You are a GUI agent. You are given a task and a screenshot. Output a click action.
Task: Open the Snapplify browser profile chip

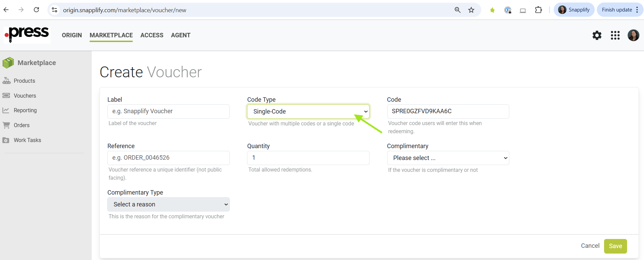(574, 10)
